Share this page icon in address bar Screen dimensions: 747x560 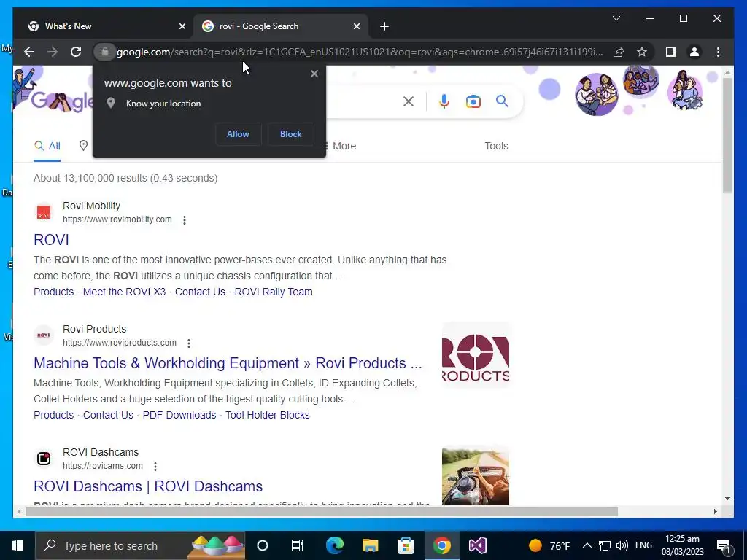coord(619,52)
